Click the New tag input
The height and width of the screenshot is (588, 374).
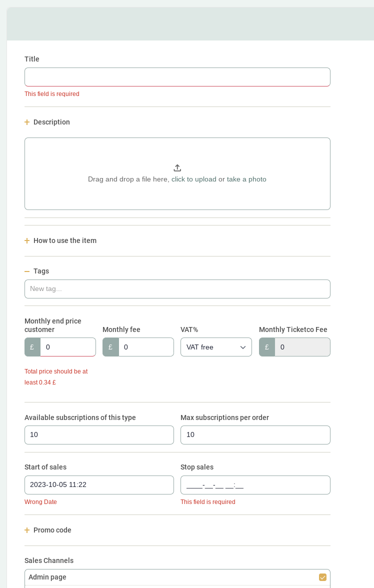[x=177, y=289]
